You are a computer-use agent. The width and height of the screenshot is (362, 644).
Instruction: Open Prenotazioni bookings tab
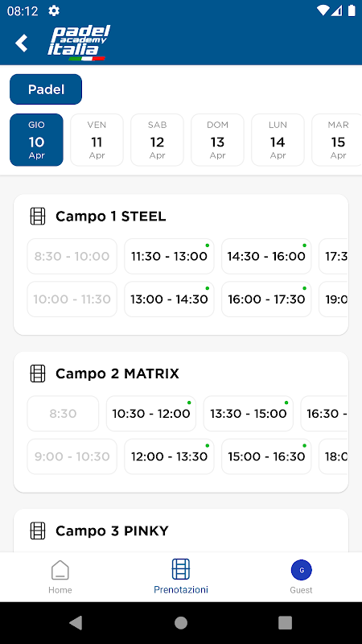(180, 576)
